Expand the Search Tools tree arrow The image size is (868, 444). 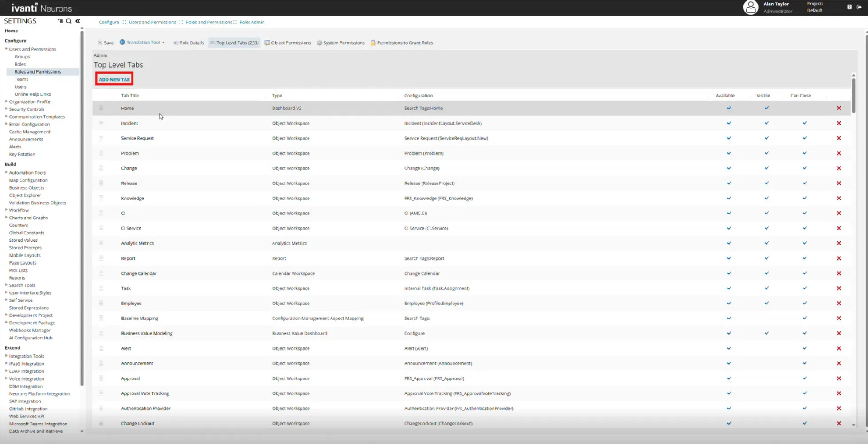6,285
